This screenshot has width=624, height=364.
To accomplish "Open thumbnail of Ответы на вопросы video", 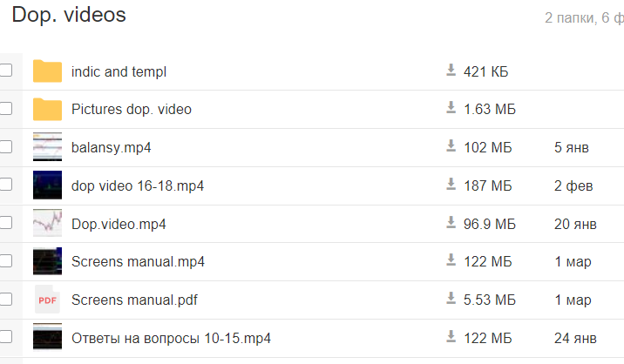I will (x=47, y=338).
